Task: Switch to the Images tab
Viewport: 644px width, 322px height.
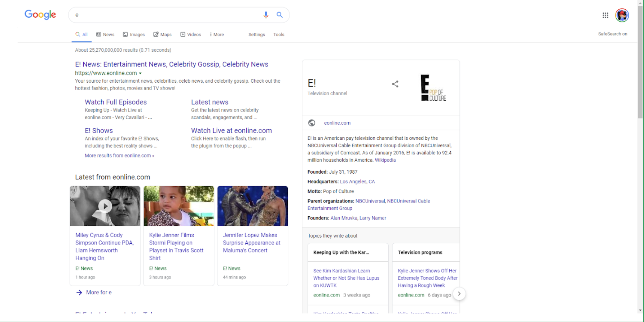Action: click(134, 34)
